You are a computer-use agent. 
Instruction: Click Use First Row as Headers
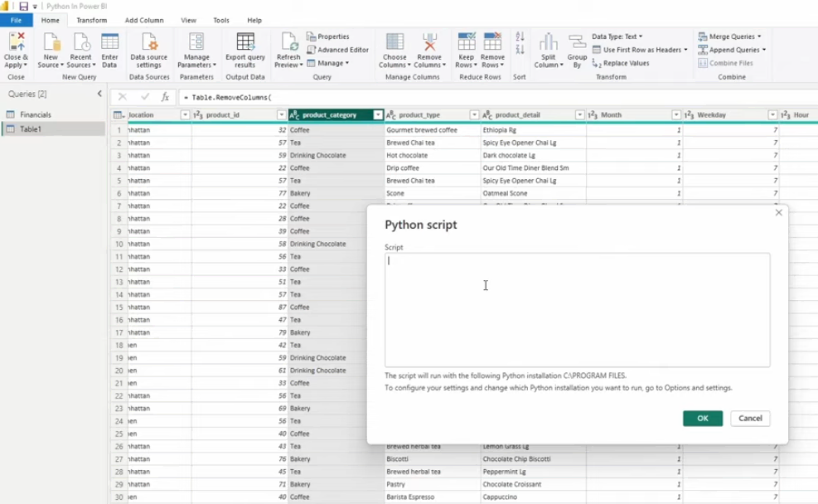640,50
